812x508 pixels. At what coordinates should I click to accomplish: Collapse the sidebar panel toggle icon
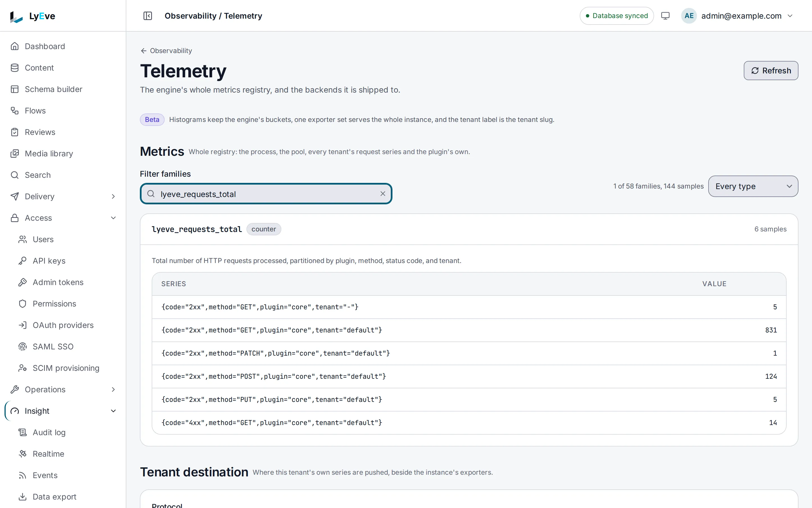click(148, 16)
